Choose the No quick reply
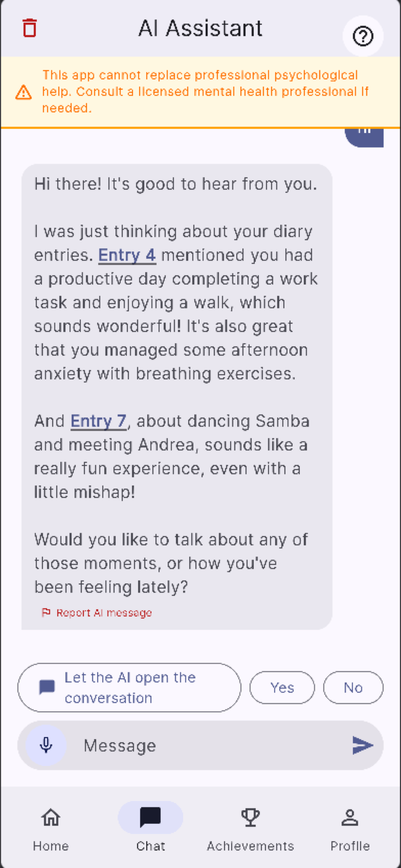Screen dimensions: 401x868 [353, 687]
